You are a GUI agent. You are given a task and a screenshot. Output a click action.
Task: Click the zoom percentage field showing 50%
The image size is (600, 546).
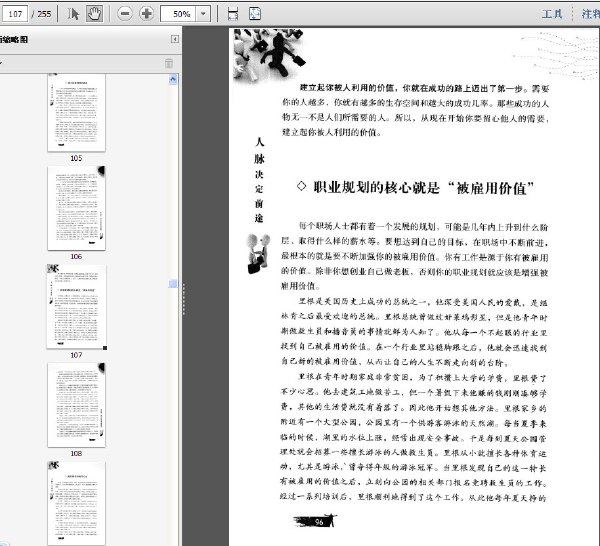(x=178, y=14)
